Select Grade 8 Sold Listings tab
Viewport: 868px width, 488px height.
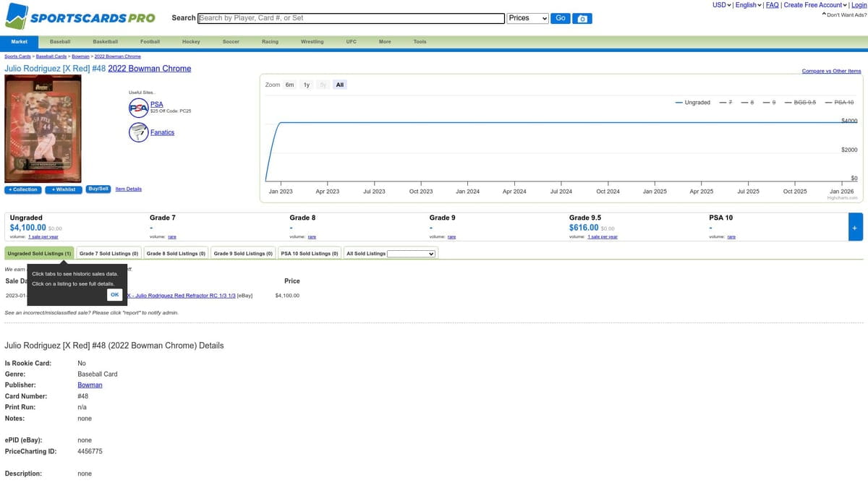[176, 254]
